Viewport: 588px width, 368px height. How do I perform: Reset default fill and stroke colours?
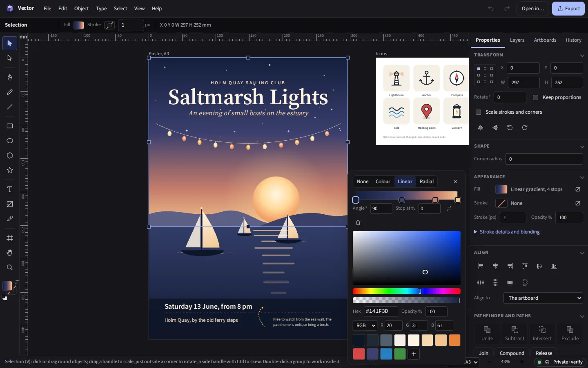point(4,298)
